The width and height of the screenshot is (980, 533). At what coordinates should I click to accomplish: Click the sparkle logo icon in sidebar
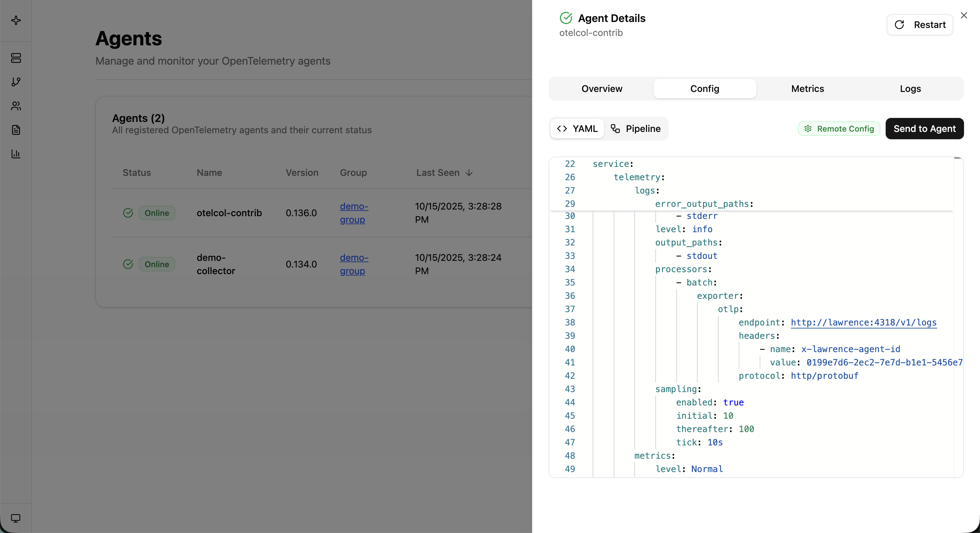pos(16,20)
